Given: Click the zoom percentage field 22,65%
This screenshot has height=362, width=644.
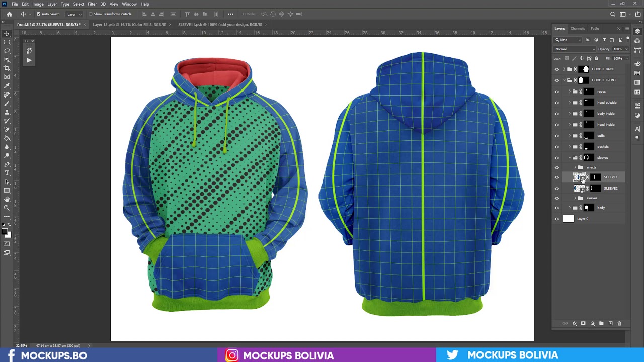Looking at the screenshot, I should click(x=22, y=346).
